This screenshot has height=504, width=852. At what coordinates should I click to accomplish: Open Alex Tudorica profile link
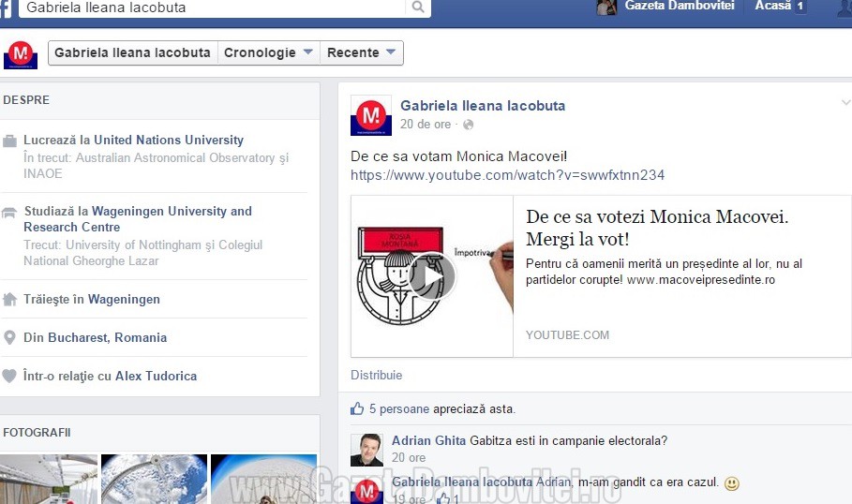[x=156, y=376]
